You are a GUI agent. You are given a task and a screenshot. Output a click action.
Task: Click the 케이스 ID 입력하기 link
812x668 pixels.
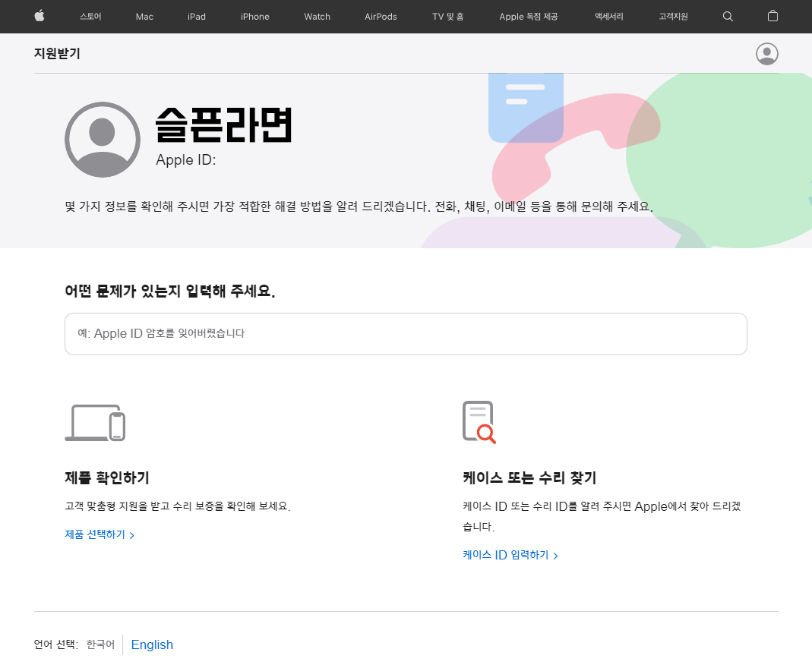(x=510, y=555)
